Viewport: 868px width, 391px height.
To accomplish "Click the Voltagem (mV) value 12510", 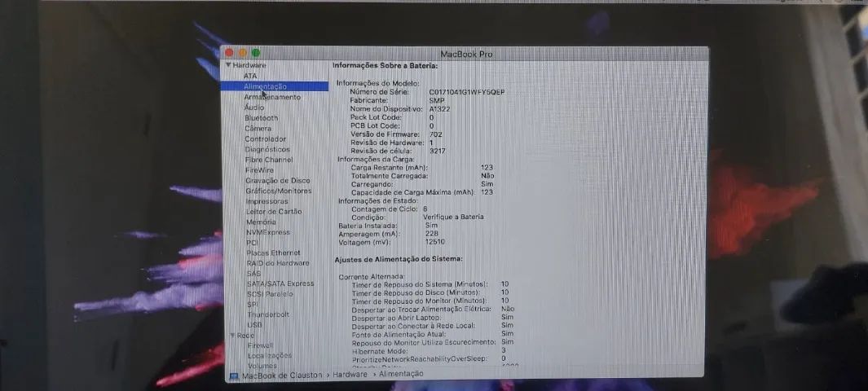I will click(434, 242).
